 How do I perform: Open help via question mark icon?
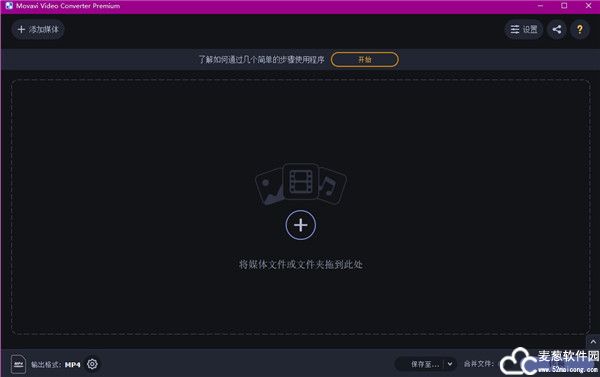point(580,29)
